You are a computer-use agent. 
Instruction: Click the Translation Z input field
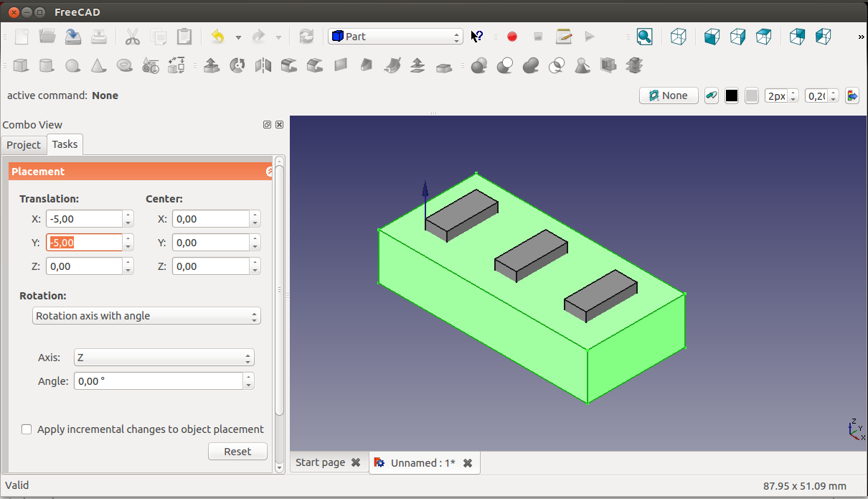pos(84,266)
